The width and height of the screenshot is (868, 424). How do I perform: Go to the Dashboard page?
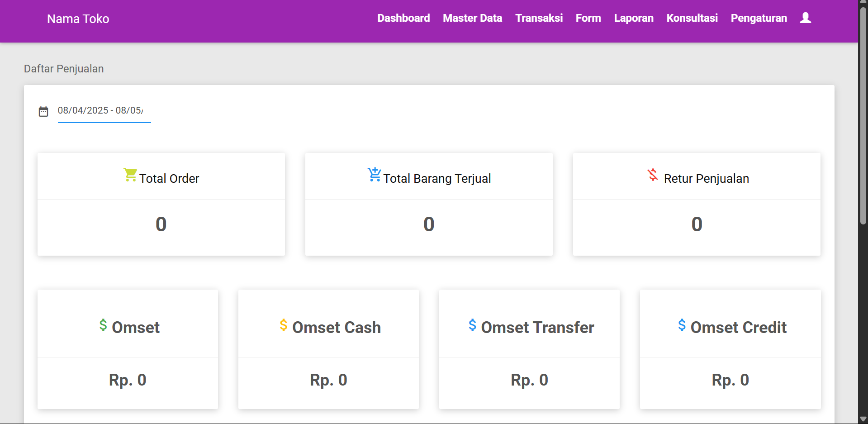click(403, 18)
